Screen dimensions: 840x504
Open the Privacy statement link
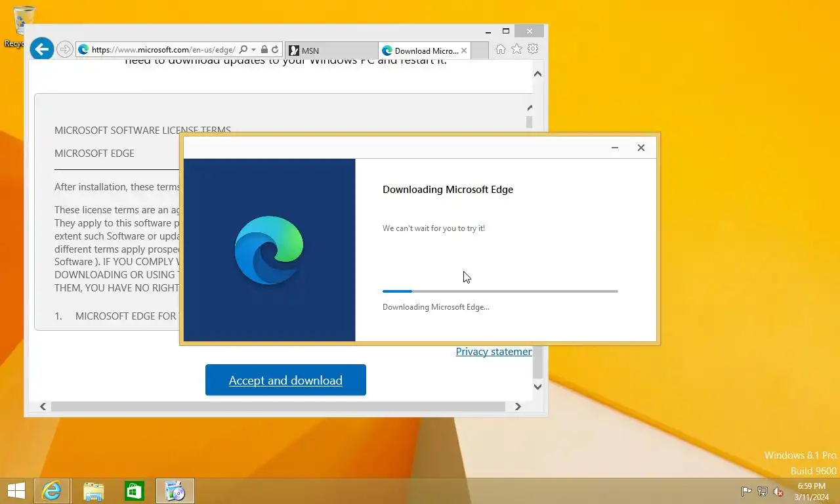pos(493,352)
